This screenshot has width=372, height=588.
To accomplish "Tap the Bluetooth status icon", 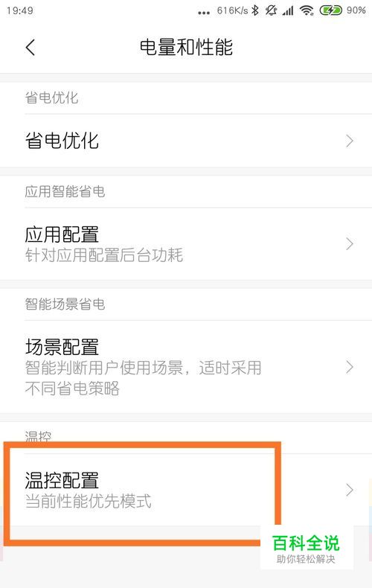I will point(255,10).
